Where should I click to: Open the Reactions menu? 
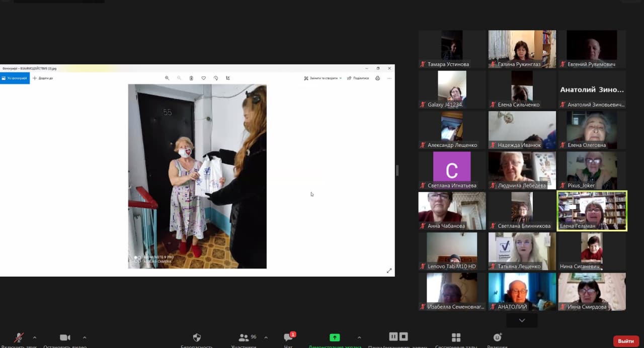[497, 338]
